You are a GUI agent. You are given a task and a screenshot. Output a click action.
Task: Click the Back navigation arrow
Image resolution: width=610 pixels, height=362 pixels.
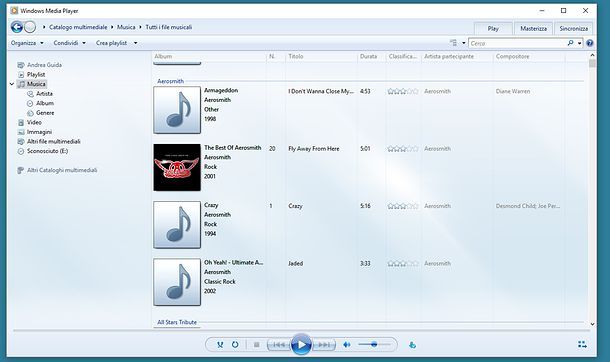tap(17, 27)
